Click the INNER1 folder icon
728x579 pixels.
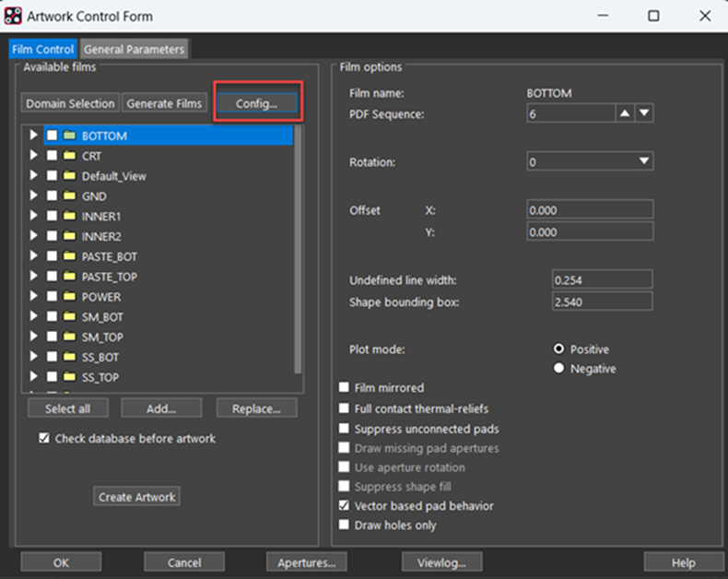[69, 217]
